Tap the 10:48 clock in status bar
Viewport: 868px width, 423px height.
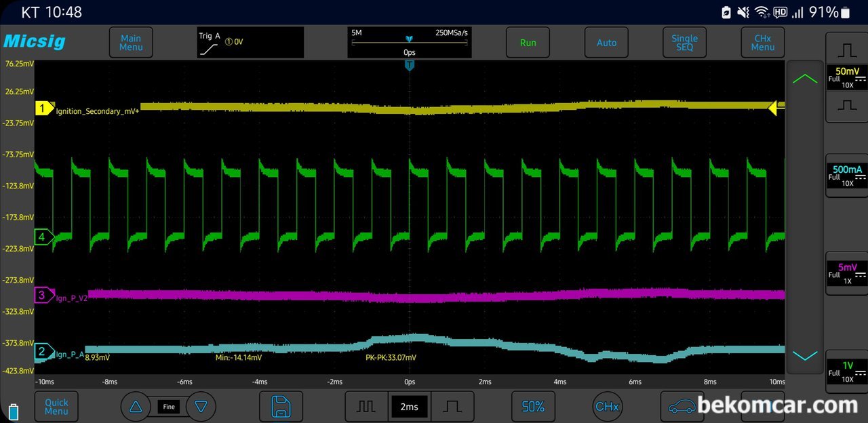[x=65, y=12]
